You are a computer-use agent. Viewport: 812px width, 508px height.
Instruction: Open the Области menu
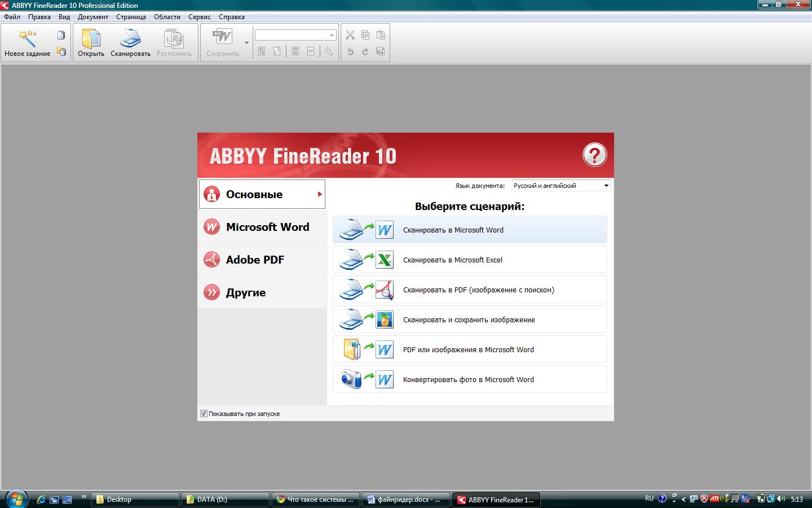[x=167, y=17]
